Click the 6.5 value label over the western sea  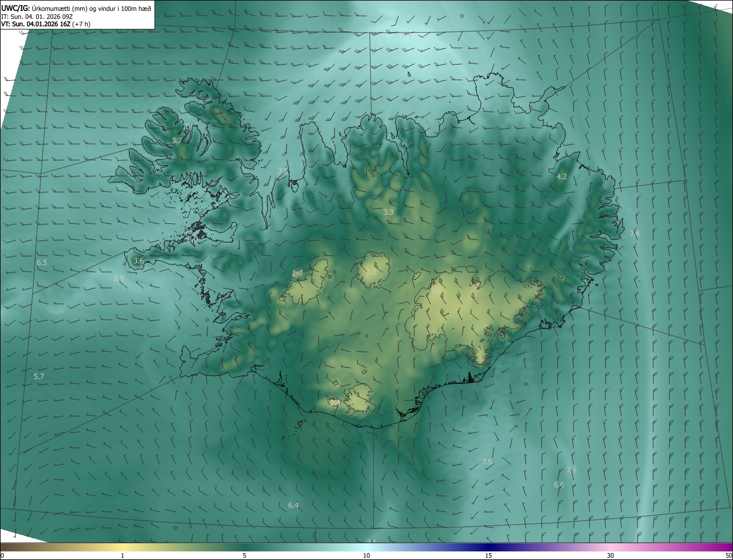(x=42, y=262)
